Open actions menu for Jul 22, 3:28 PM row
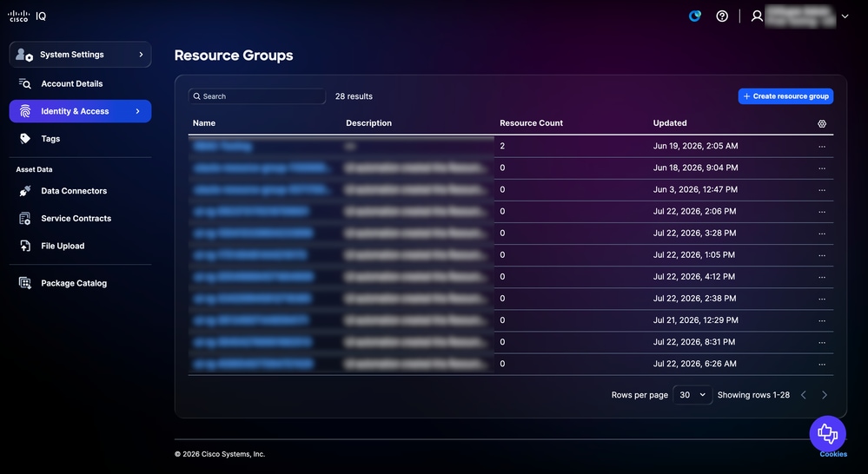Viewport: 868px width, 474px height. (x=822, y=234)
